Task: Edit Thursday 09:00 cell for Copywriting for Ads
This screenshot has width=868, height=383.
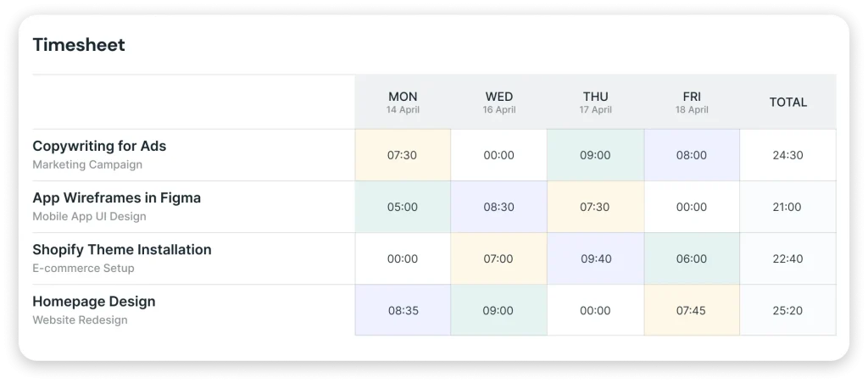Action: click(x=596, y=155)
